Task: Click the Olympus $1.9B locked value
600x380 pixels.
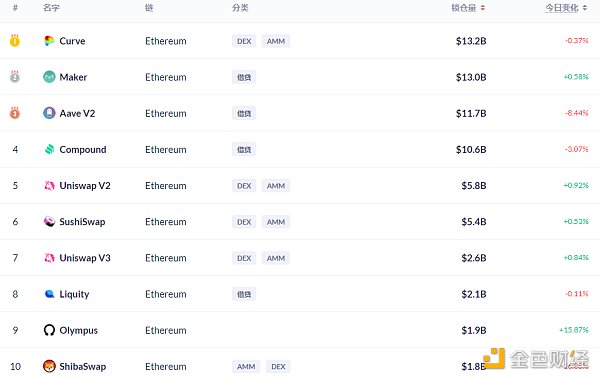Action: tap(474, 330)
